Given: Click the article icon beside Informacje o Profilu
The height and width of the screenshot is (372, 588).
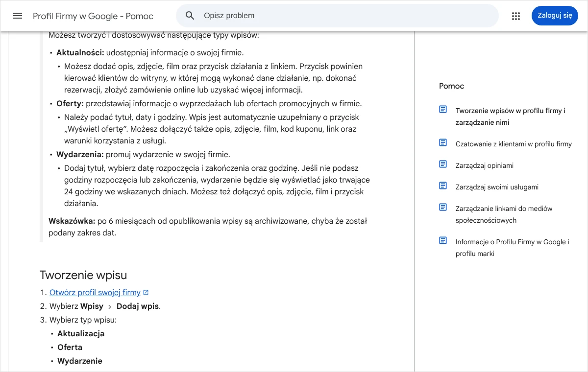Looking at the screenshot, I should (x=443, y=240).
